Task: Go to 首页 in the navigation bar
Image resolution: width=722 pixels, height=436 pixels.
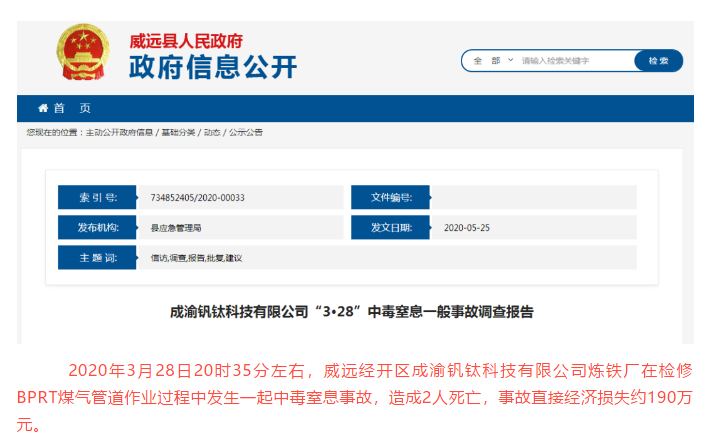Action: pyautogui.click(x=71, y=108)
